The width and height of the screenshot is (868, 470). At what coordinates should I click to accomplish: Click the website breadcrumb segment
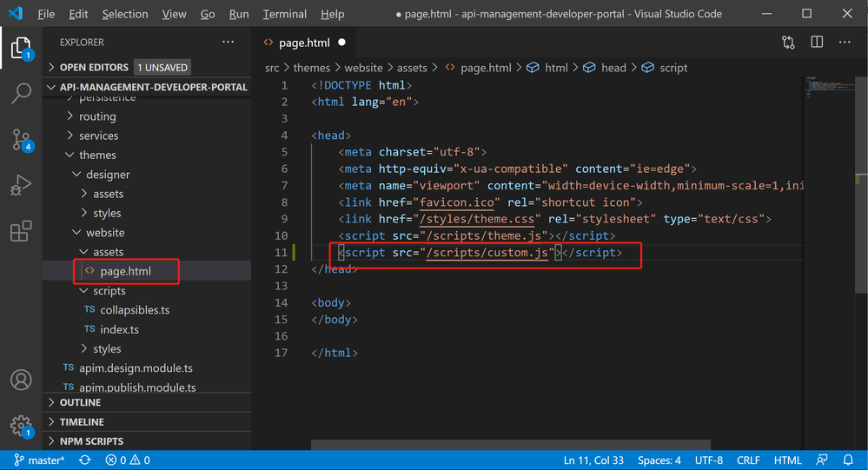(x=363, y=68)
